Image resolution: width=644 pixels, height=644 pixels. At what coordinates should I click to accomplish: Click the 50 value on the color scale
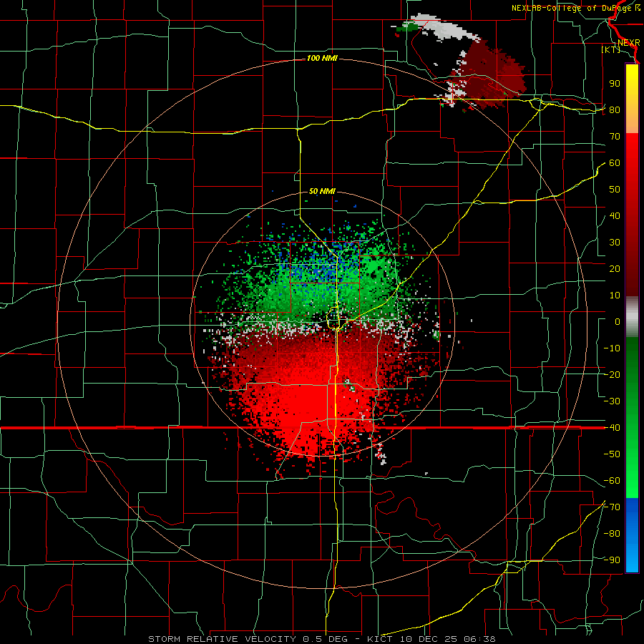coord(615,190)
